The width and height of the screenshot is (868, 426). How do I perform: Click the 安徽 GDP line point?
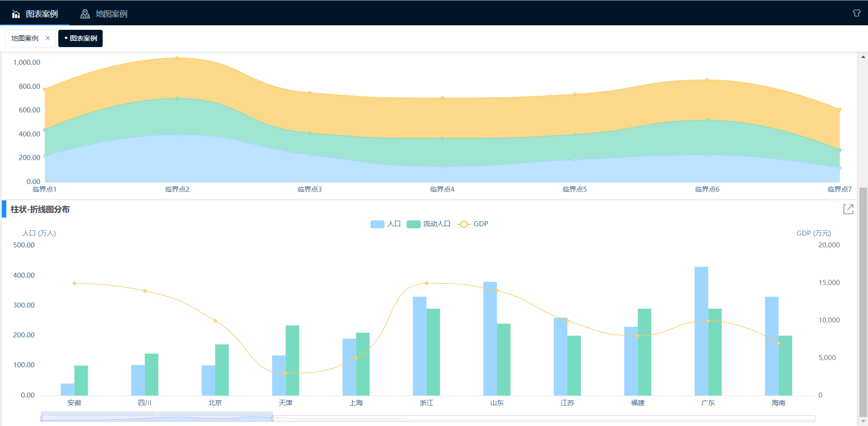(75, 283)
